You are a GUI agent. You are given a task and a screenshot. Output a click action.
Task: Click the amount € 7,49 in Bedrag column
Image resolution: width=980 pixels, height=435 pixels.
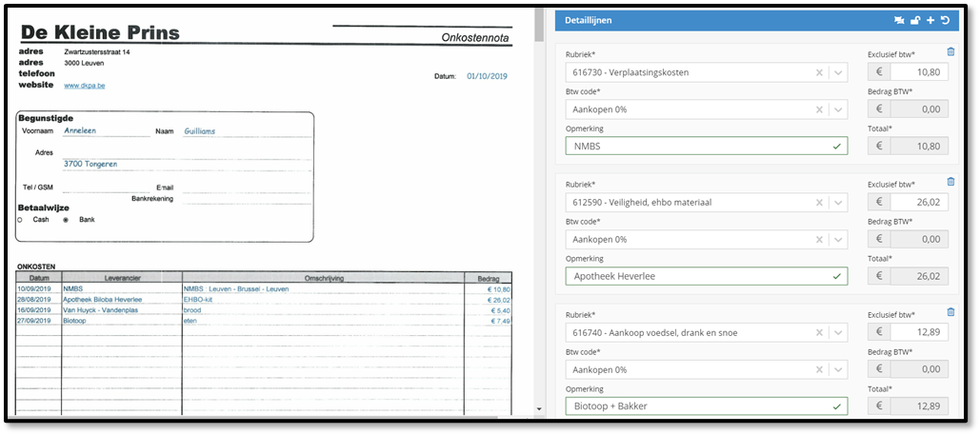501,321
